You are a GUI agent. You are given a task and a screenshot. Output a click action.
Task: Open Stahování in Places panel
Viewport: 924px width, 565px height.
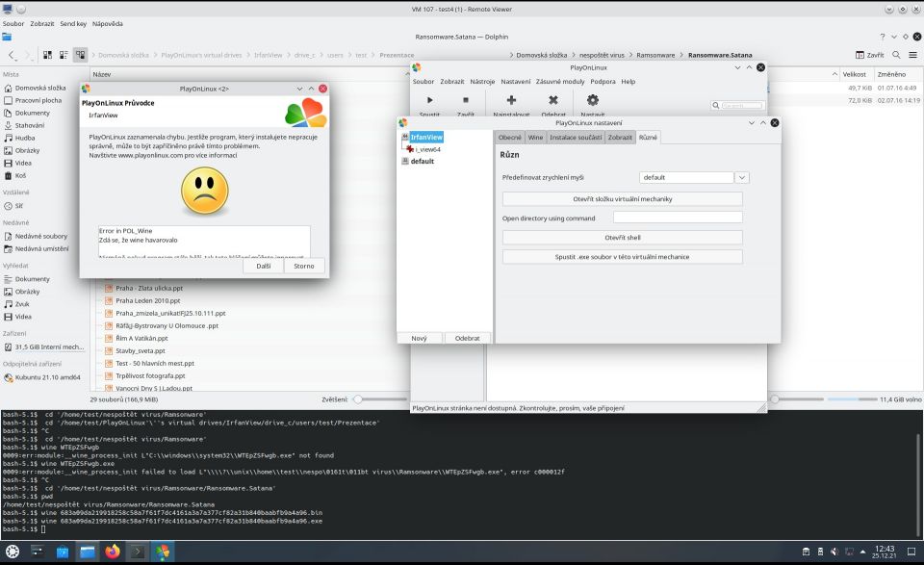[x=30, y=125]
